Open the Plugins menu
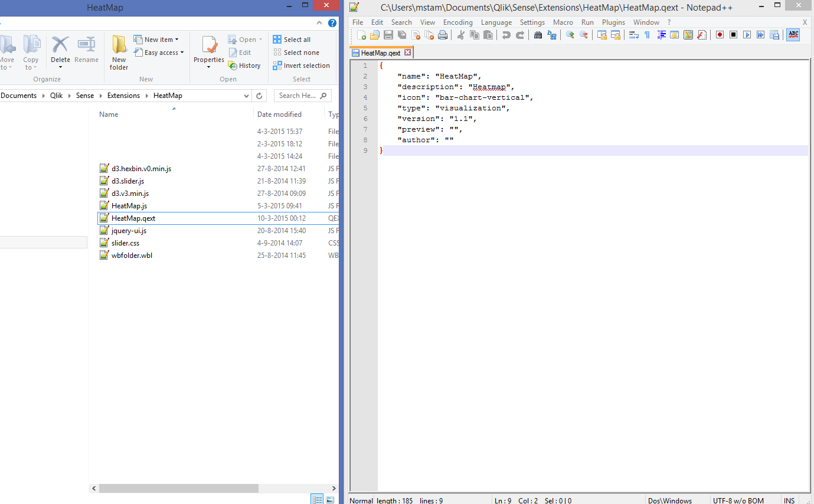This screenshot has height=504, width=814. pos(613,22)
